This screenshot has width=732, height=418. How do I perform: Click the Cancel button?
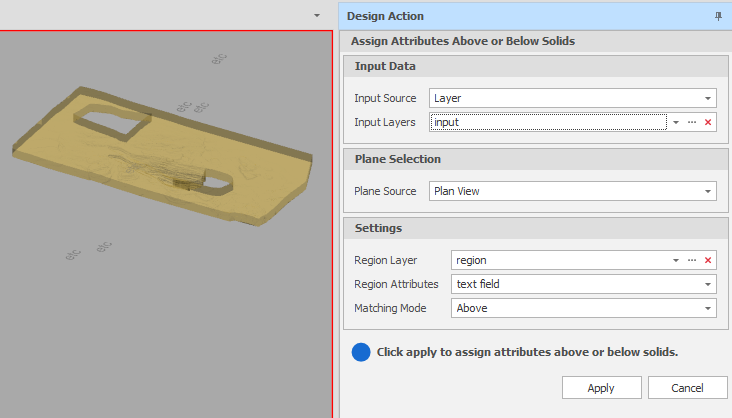click(x=688, y=388)
